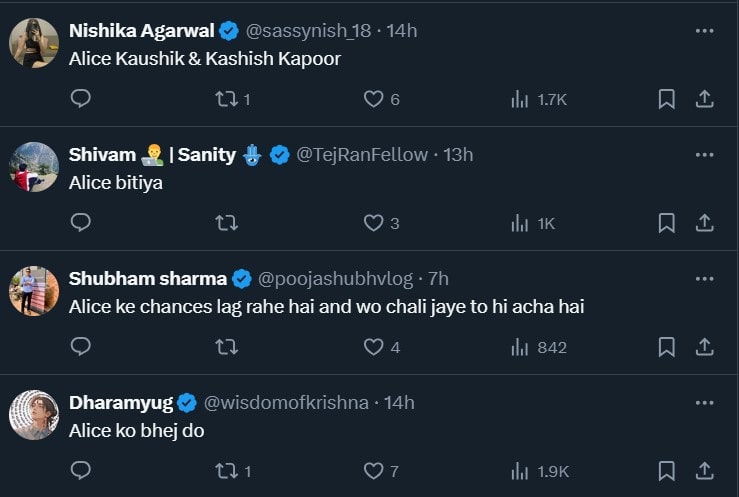Click Shivam's profile avatar picture
Screen dimensions: 739x497
[34, 166]
